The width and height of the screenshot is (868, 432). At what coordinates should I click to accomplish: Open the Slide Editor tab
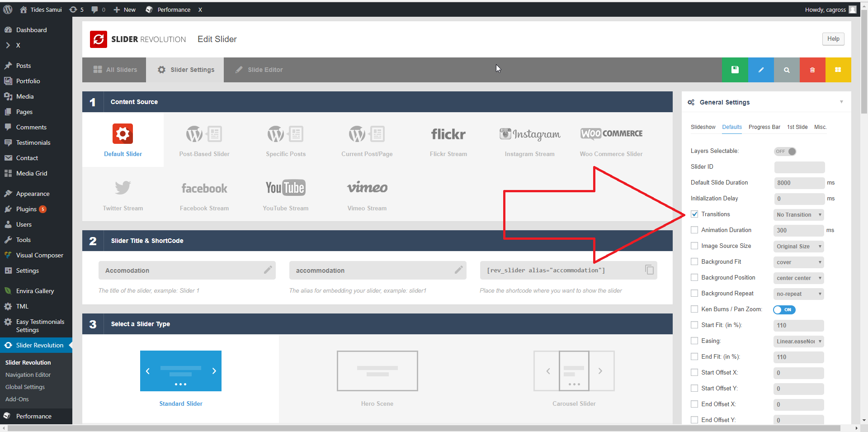259,70
